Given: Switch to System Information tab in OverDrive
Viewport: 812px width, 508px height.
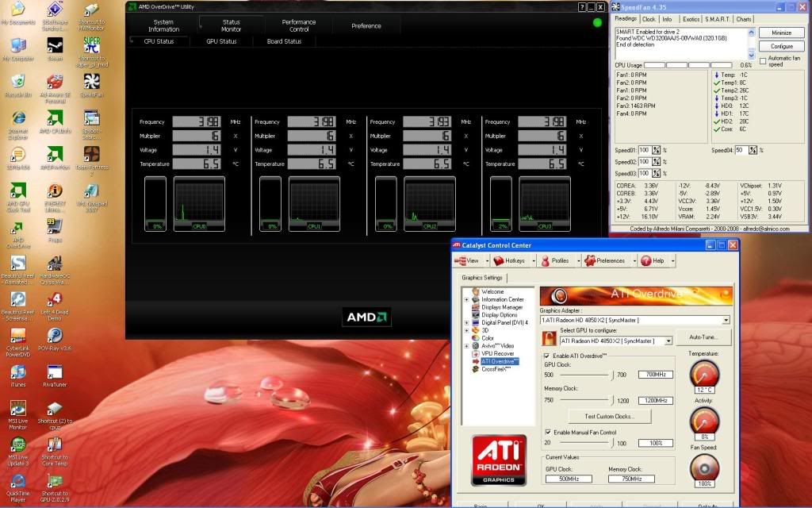Looking at the screenshot, I should (163, 25).
